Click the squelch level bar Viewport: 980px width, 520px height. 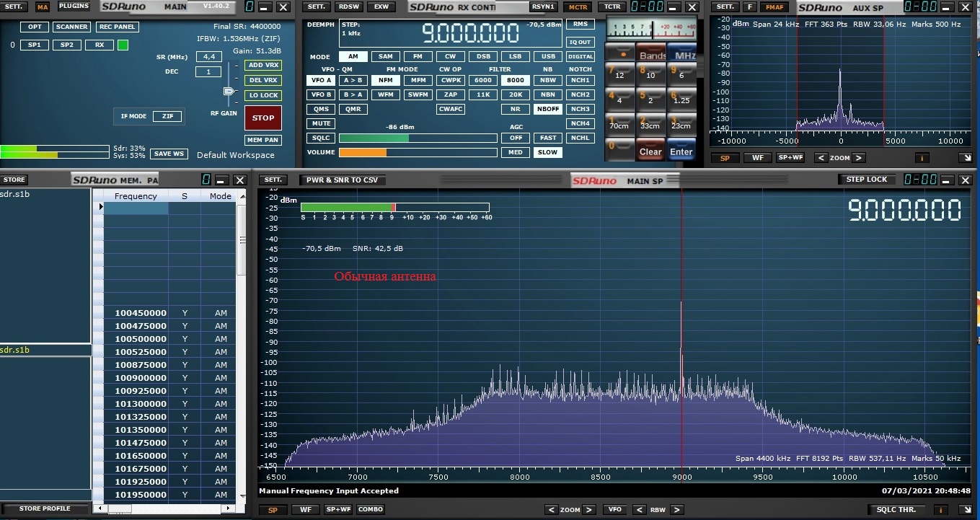tap(418, 138)
